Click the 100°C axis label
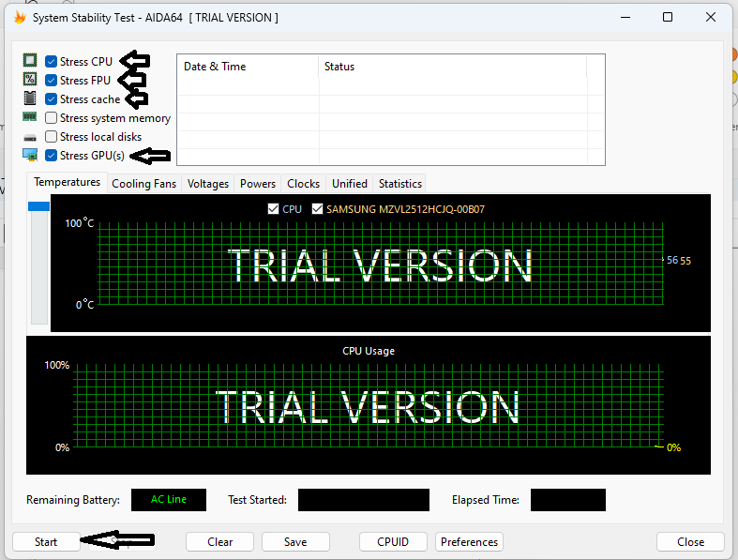This screenshot has height=560, width=738. [x=80, y=222]
